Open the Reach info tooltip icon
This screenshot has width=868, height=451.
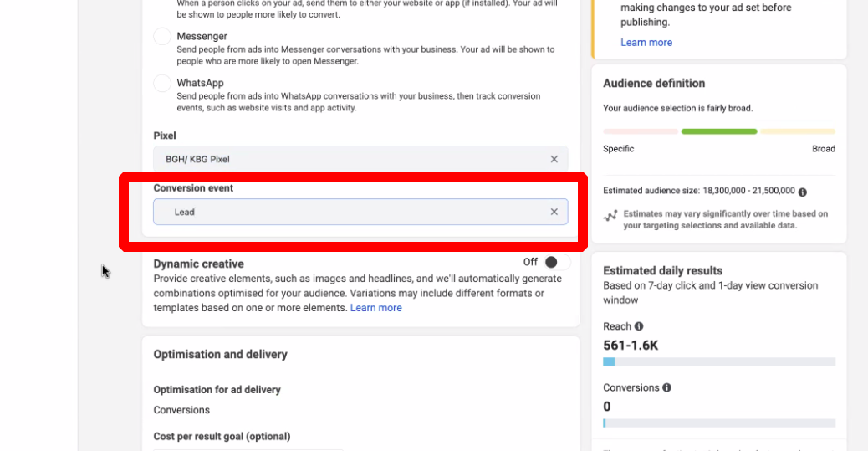(639, 326)
